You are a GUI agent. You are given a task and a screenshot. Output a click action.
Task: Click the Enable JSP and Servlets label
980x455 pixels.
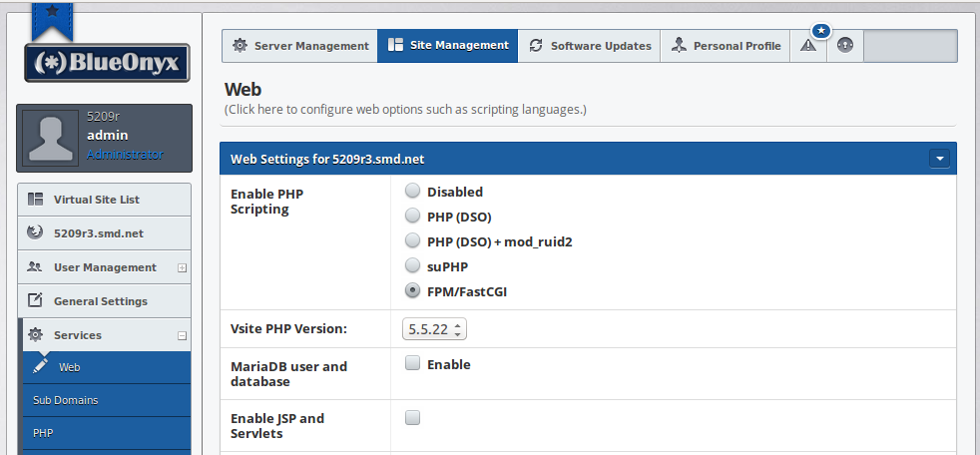[277, 426]
